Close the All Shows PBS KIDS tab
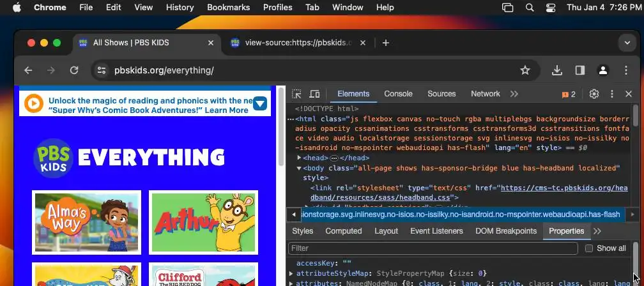The image size is (644, 286). [x=211, y=43]
